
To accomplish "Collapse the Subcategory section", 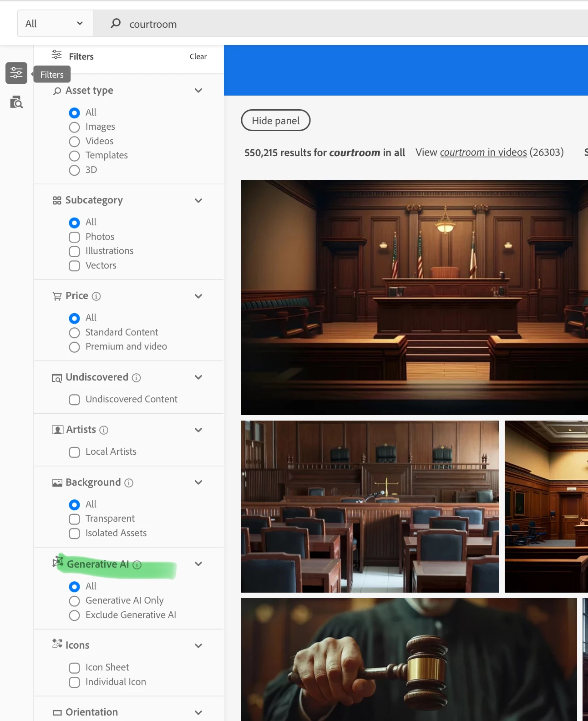I will (198, 201).
